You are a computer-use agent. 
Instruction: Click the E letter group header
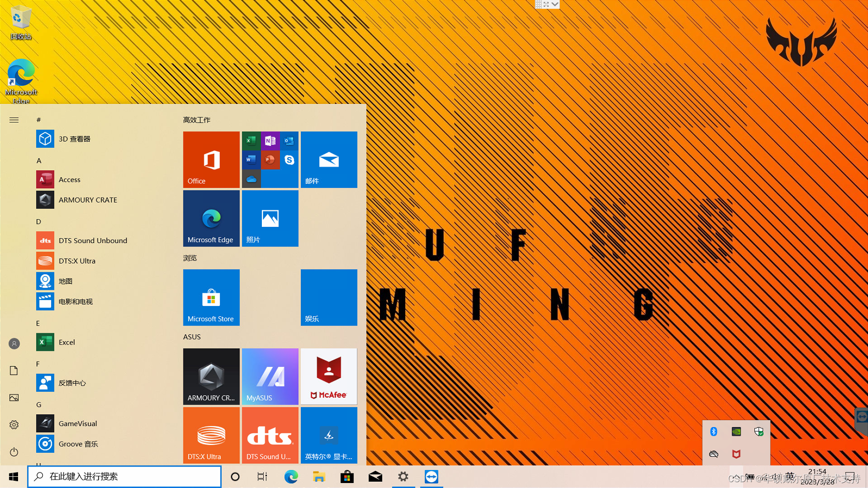click(x=38, y=323)
